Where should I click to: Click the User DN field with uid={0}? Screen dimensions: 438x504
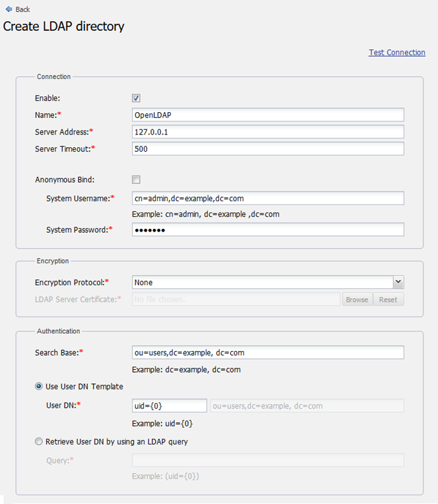170,406
